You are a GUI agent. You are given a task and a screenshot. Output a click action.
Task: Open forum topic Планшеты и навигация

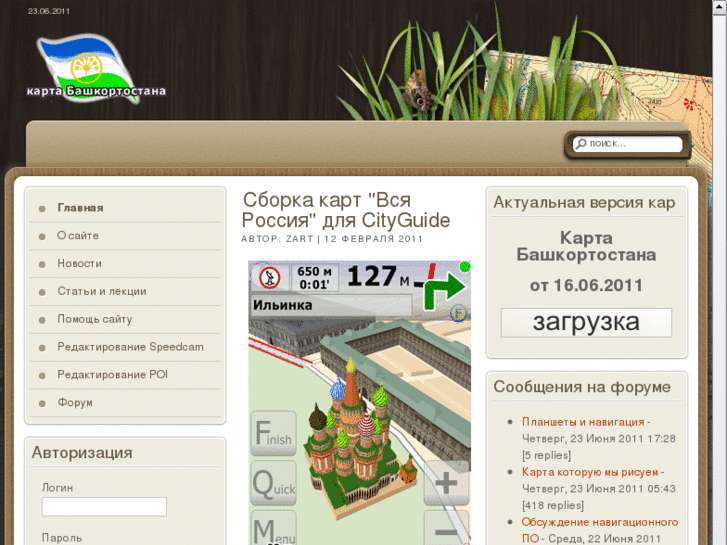pos(583,422)
